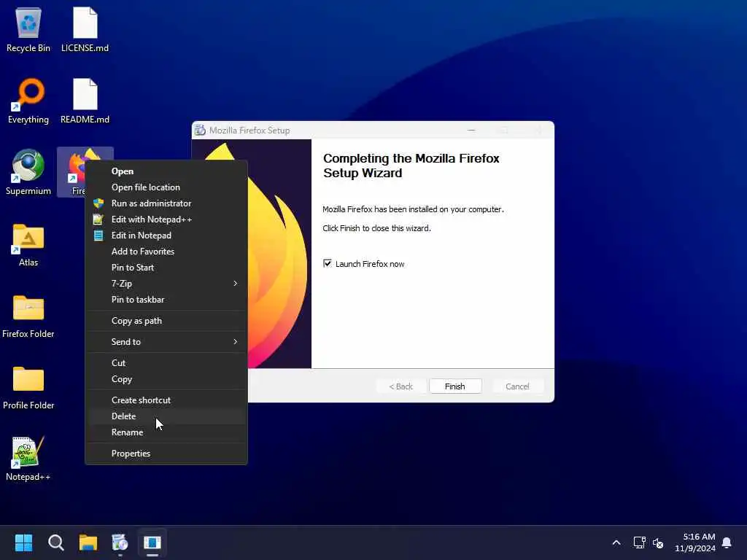Viewport: 747px width, 560px height.
Task: Open clock showing 5:16 AM
Action: coord(695,542)
